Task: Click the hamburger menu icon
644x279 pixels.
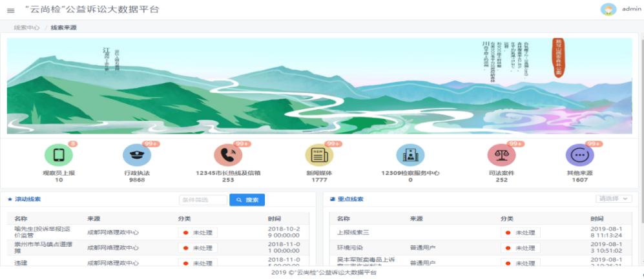Action: coord(10,10)
